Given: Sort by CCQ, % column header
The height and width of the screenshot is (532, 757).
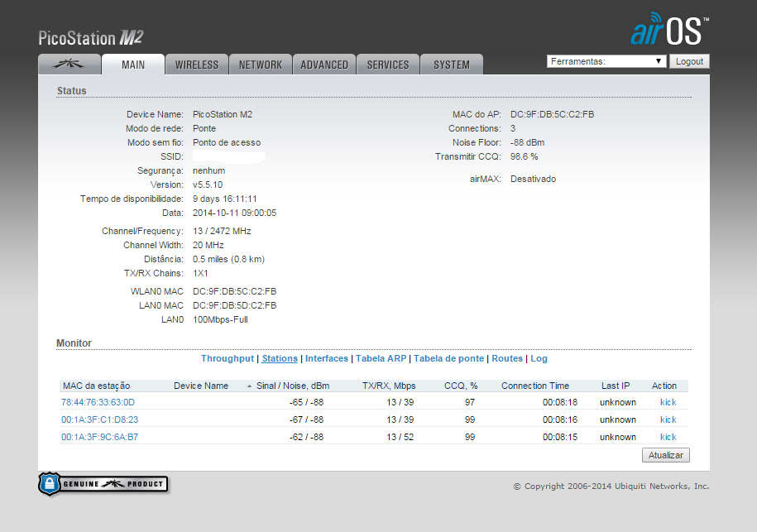Looking at the screenshot, I should tap(461, 386).
